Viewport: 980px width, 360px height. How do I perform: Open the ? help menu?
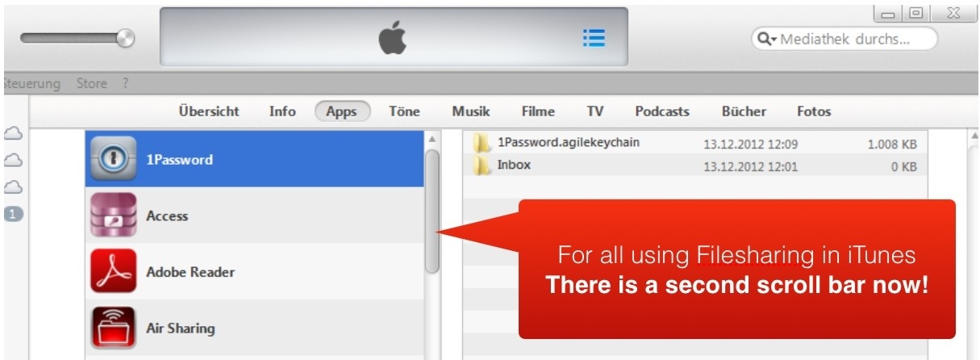point(125,83)
